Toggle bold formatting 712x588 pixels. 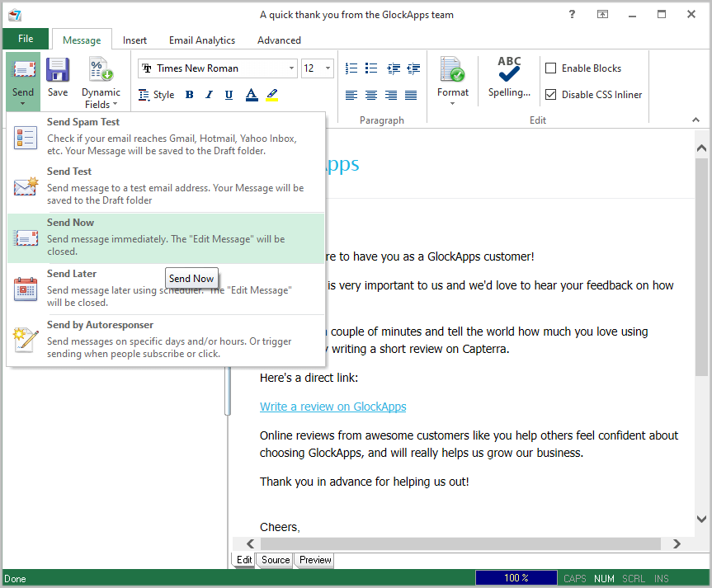[x=190, y=95]
